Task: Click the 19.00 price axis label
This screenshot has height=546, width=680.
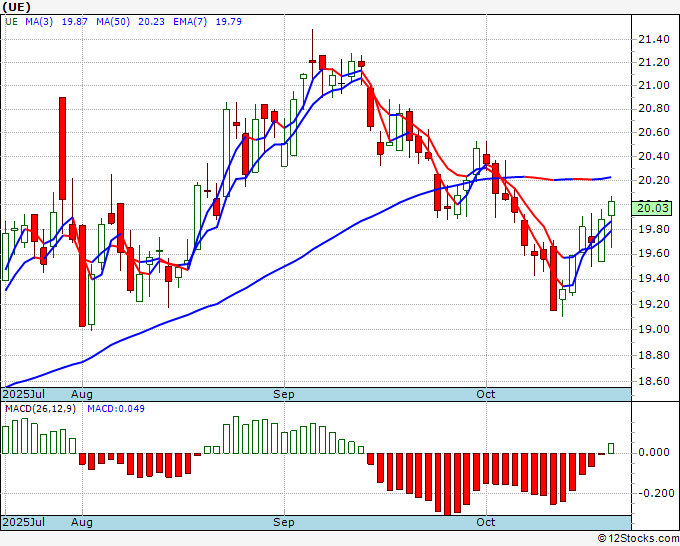Action: pos(654,329)
